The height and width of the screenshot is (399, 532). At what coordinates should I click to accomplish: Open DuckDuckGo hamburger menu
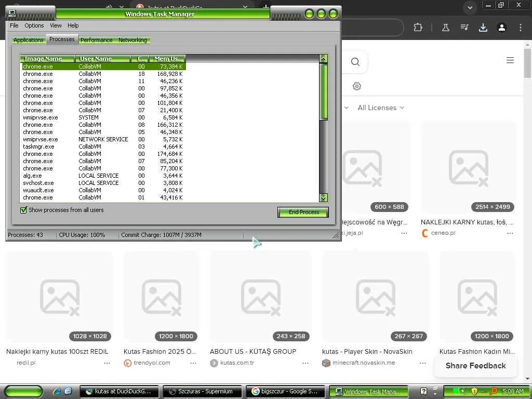click(510, 60)
